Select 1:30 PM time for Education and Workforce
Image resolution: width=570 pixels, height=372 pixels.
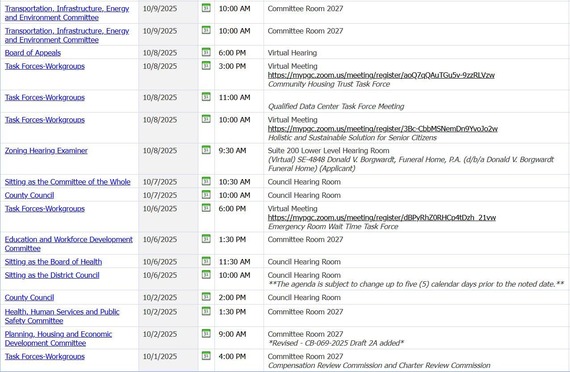click(x=232, y=240)
